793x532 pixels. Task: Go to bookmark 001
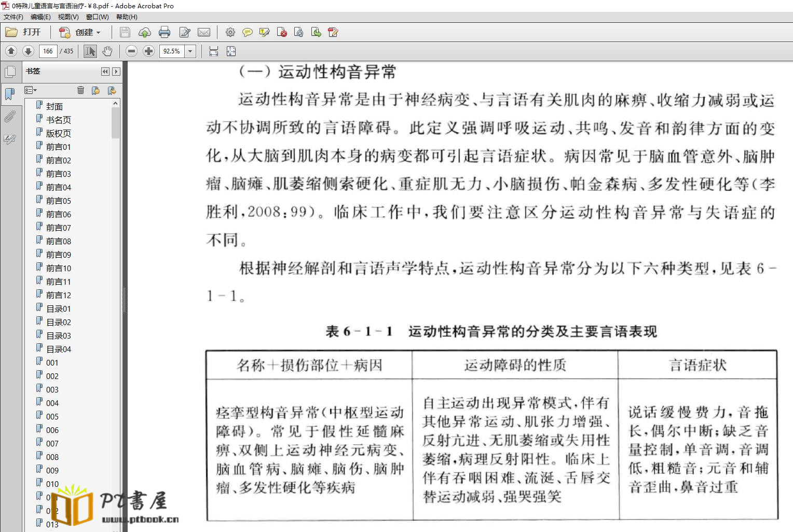(52, 362)
